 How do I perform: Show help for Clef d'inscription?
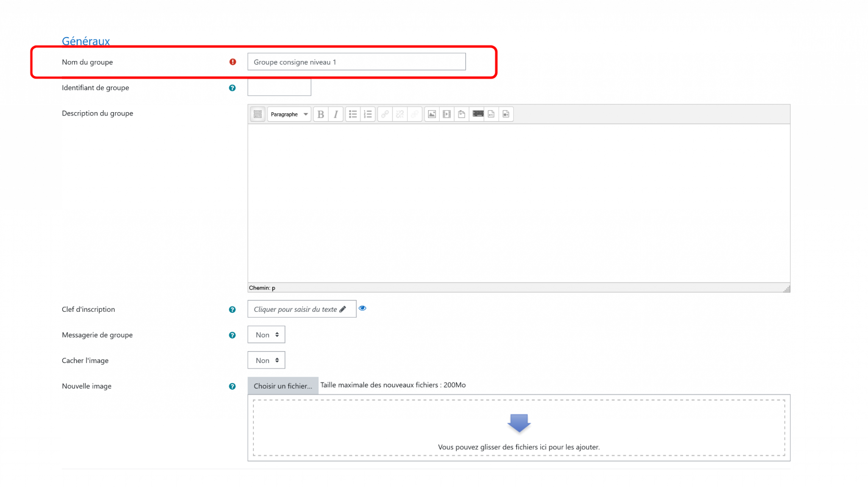coord(232,310)
